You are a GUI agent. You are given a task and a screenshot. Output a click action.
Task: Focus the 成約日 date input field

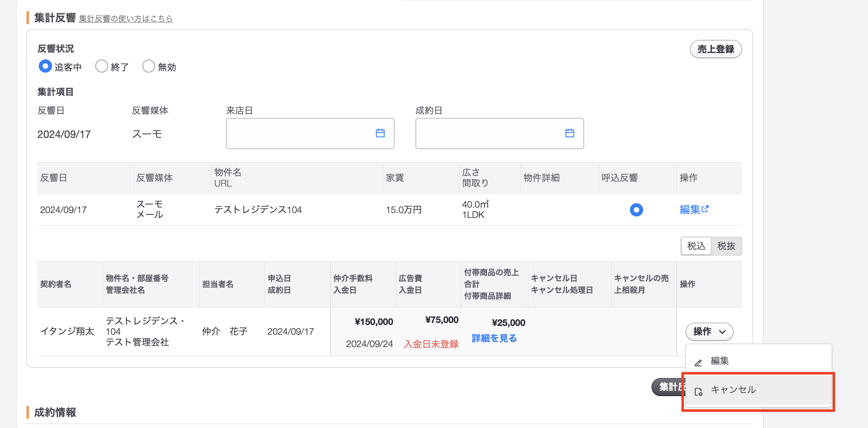click(x=500, y=134)
